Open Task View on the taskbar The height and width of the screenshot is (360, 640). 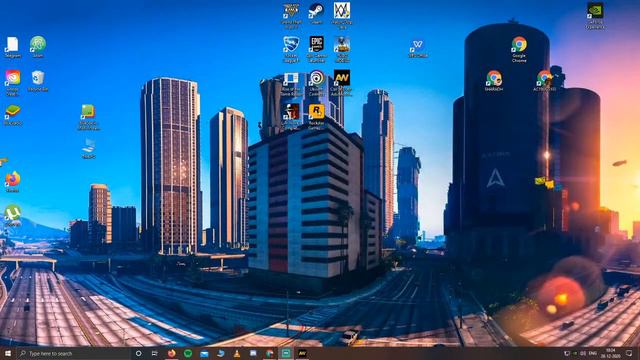(155, 353)
